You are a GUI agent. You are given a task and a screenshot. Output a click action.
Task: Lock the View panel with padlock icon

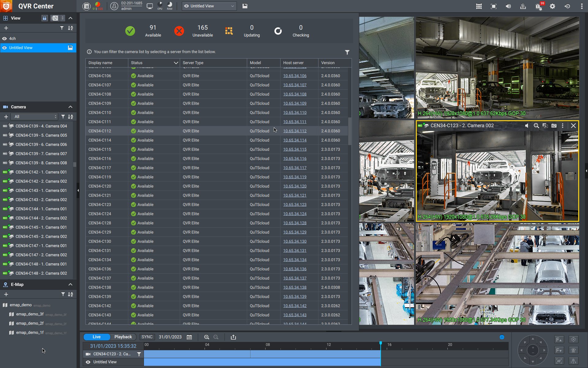point(44,18)
